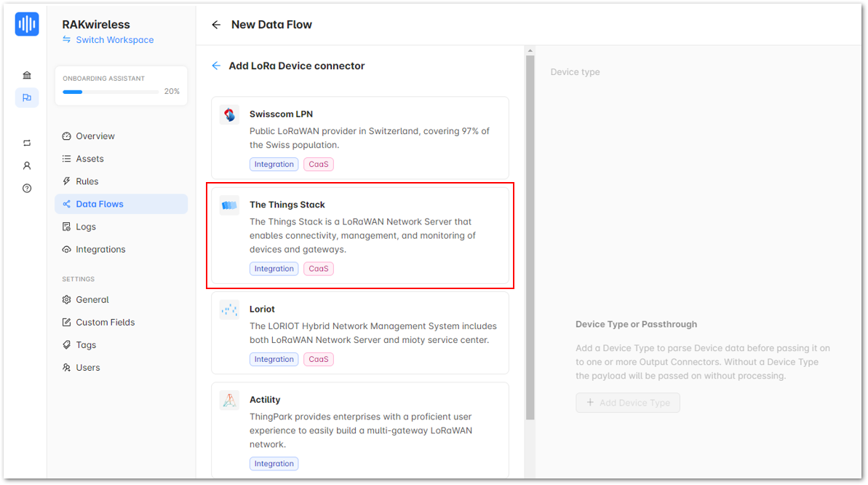868x485 pixels.
Task: Click Integration tag on The Things Stack card
Action: click(274, 269)
